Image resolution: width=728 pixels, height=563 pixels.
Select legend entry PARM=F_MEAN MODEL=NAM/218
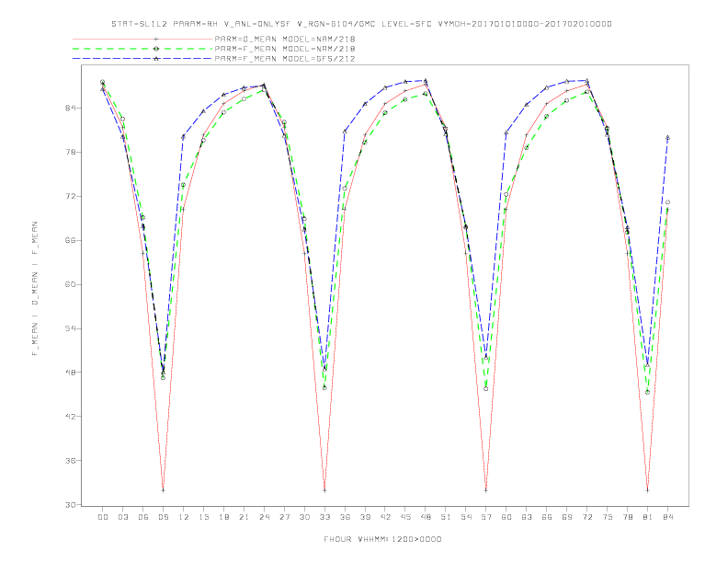click(x=285, y=49)
